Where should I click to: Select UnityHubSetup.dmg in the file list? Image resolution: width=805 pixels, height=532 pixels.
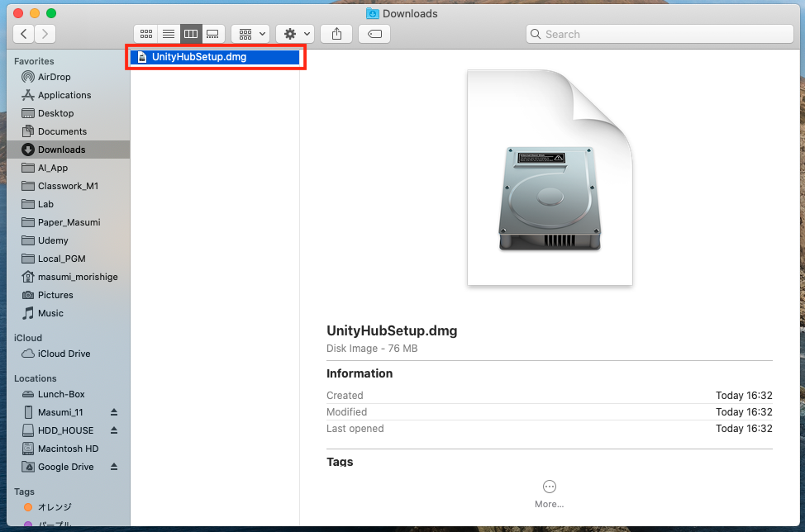click(x=215, y=57)
